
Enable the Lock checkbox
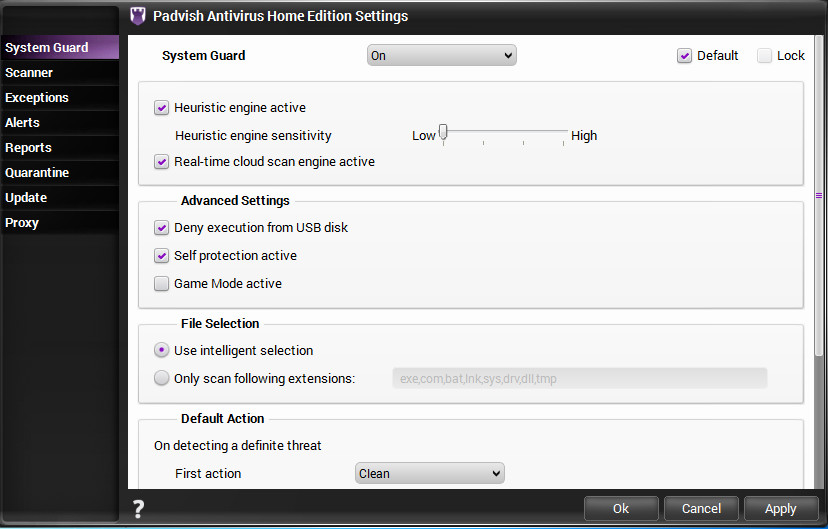coord(764,55)
